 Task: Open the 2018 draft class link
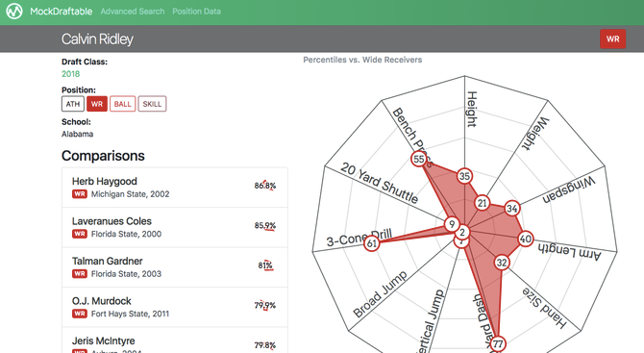[70, 74]
